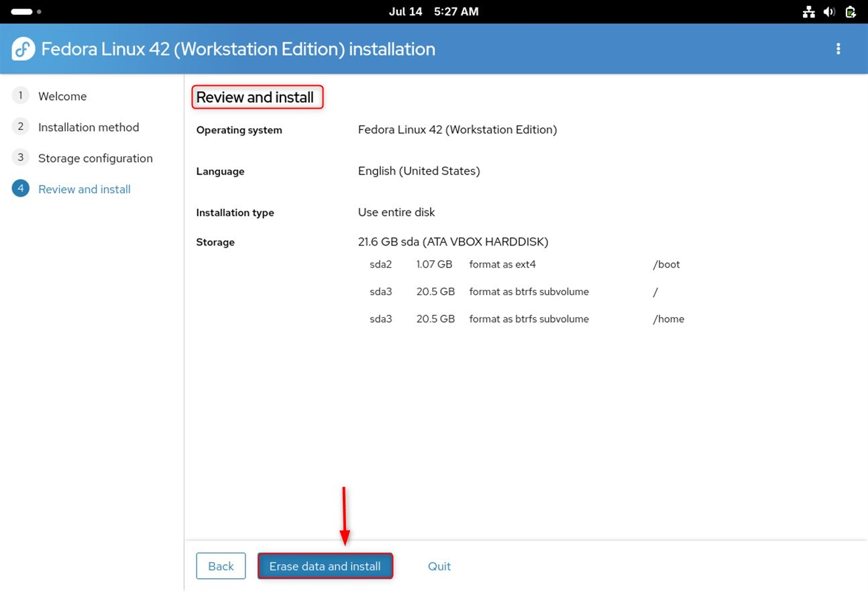The image size is (868, 591).
Task: Click step number 3 circle
Action: click(x=20, y=158)
